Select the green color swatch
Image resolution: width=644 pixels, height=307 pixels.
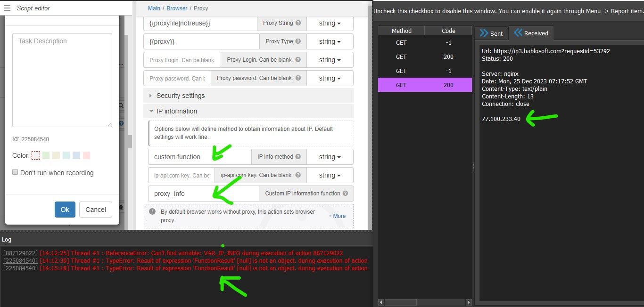[x=46, y=155]
